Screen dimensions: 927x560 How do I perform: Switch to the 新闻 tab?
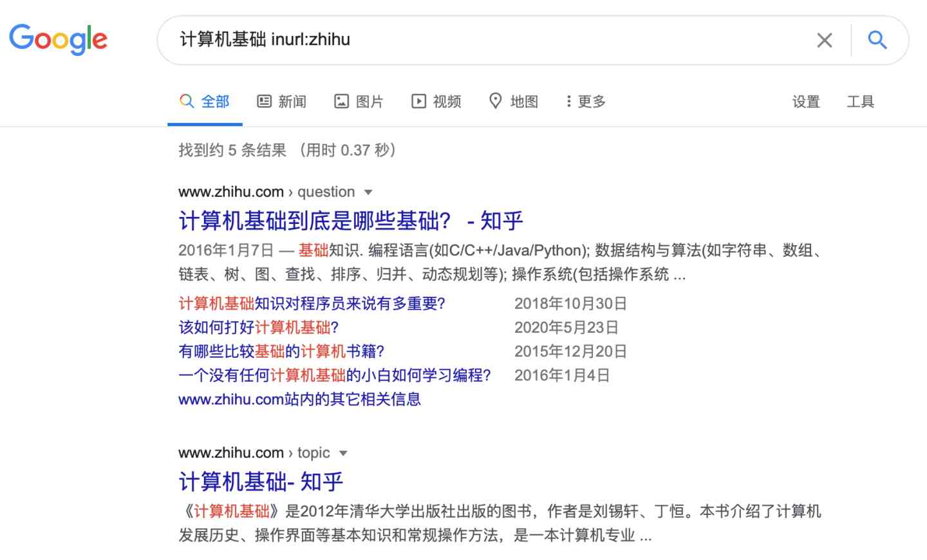pyautogui.click(x=282, y=102)
